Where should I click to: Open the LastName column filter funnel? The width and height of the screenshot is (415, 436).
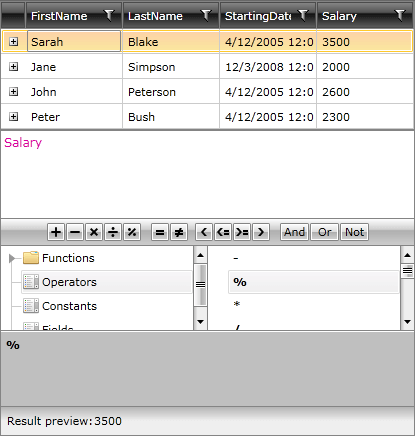point(206,15)
